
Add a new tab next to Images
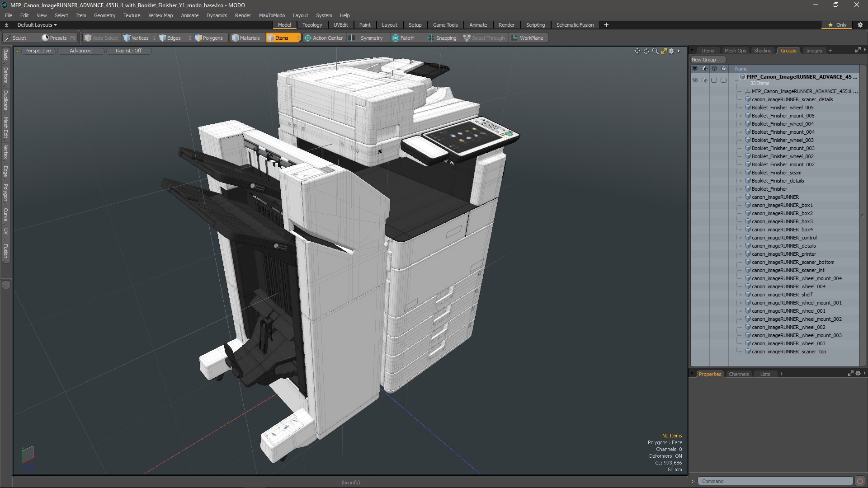830,51
